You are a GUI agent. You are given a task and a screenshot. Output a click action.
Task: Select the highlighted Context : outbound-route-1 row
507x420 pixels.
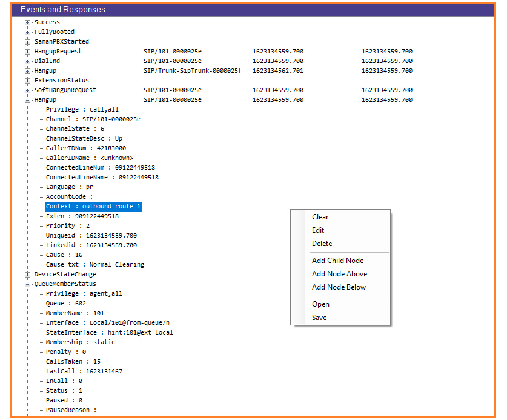coord(93,207)
